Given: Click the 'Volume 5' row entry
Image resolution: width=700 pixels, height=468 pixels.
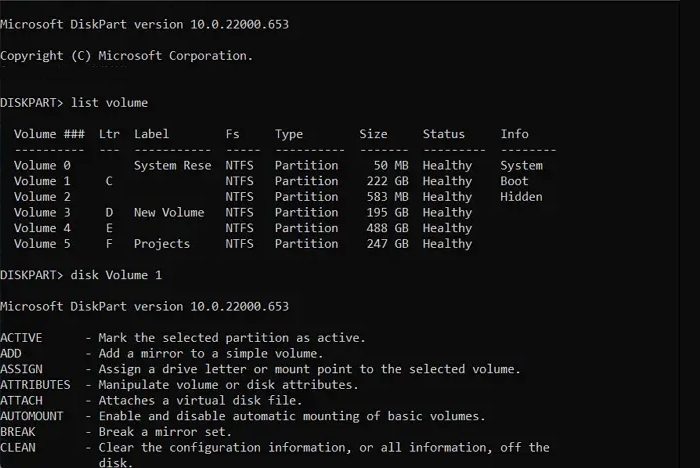Looking at the screenshot, I should (x=42, y=244).
